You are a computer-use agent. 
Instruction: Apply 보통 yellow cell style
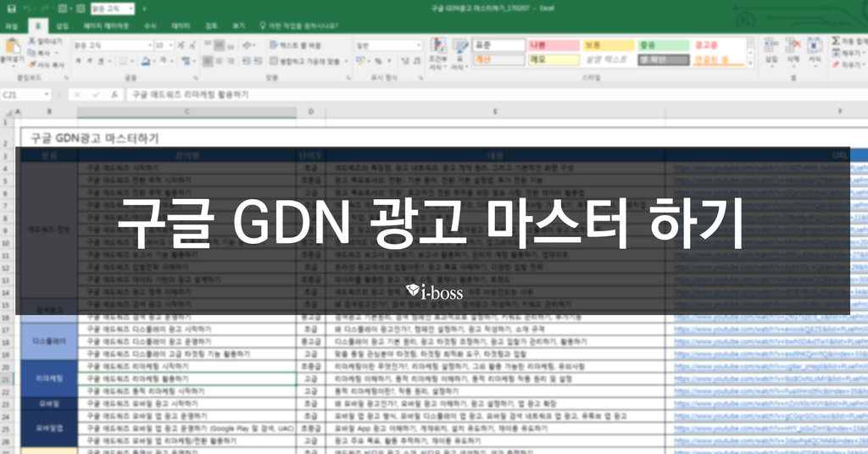pos(608,46)
